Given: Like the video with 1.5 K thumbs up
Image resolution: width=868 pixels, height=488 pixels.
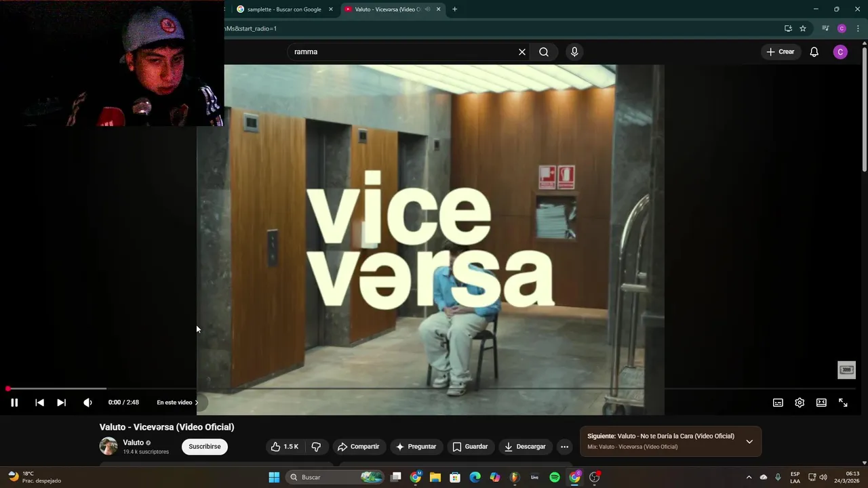Looking at the screenshot, I should tap(284, 447).
